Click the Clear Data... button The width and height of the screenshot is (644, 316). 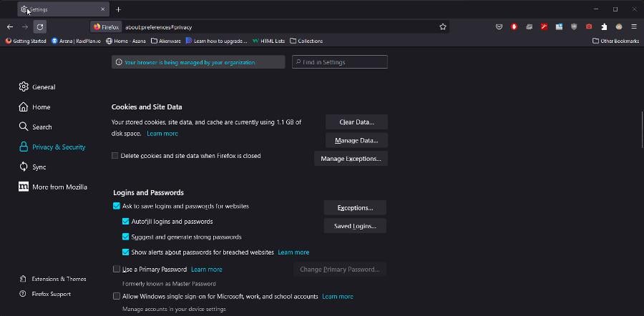356,122
